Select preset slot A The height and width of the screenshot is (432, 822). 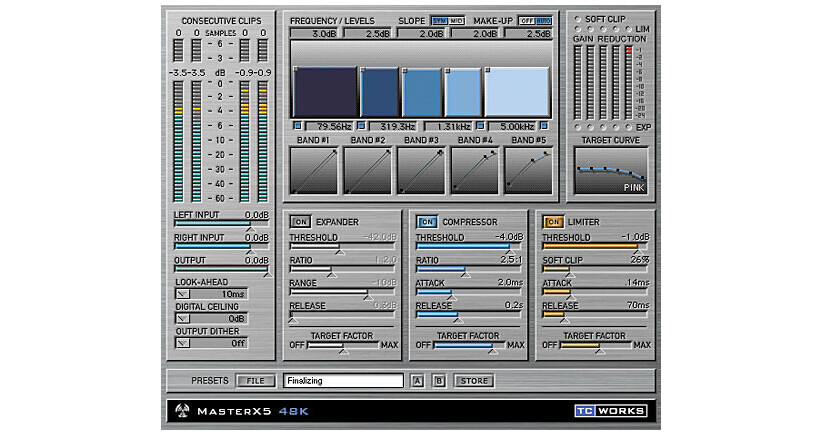point(417,381)
